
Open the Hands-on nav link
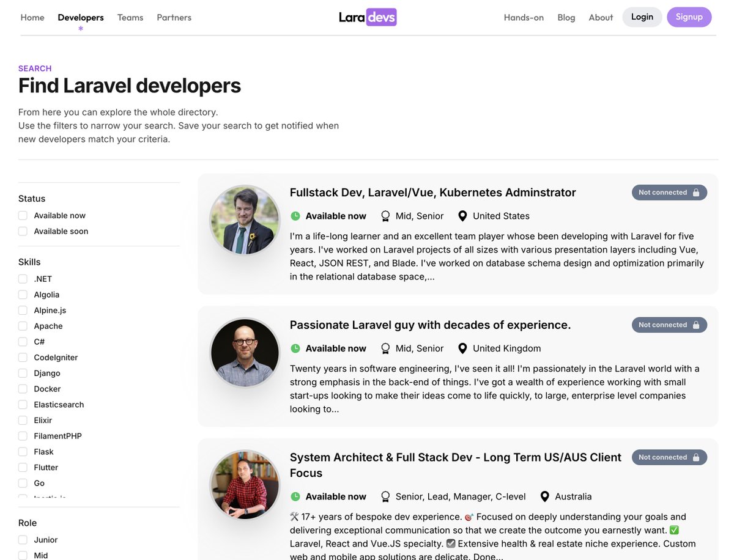(x=524, y=17)
